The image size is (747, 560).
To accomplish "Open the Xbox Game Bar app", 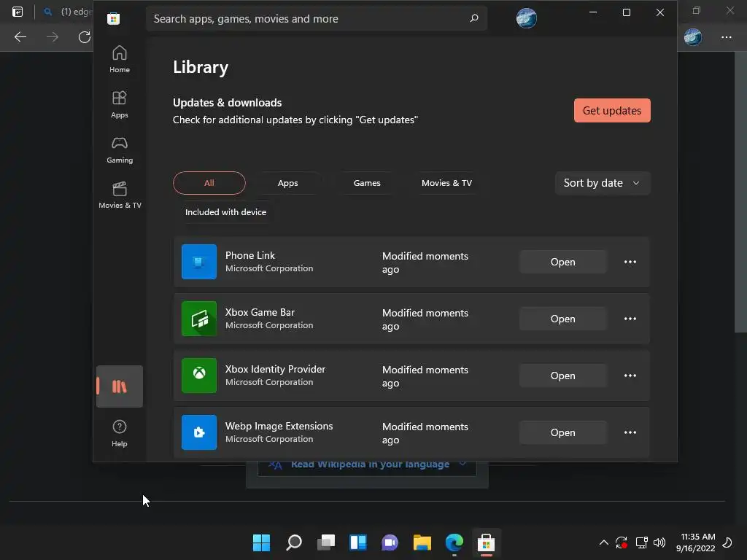I will point(562,319).
